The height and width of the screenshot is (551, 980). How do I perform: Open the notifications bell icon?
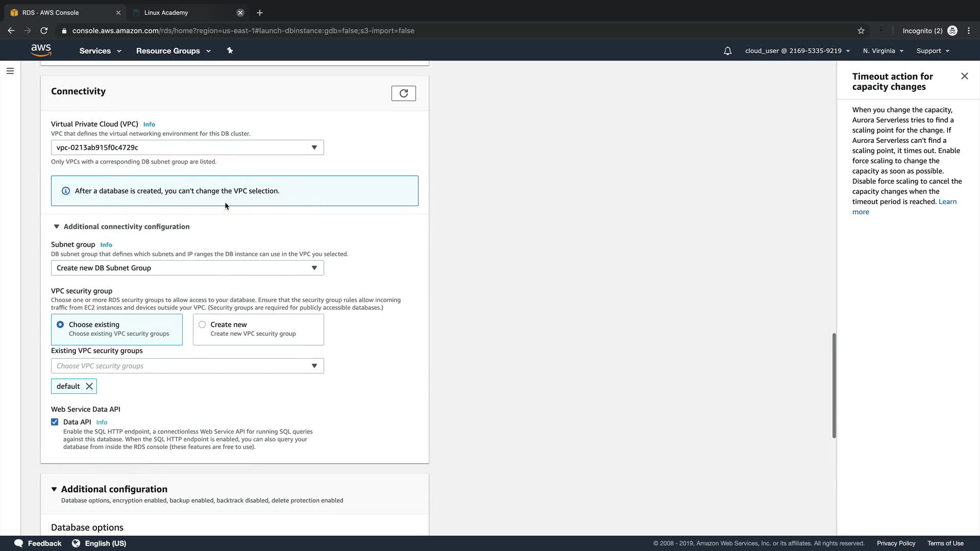point(727,51)
